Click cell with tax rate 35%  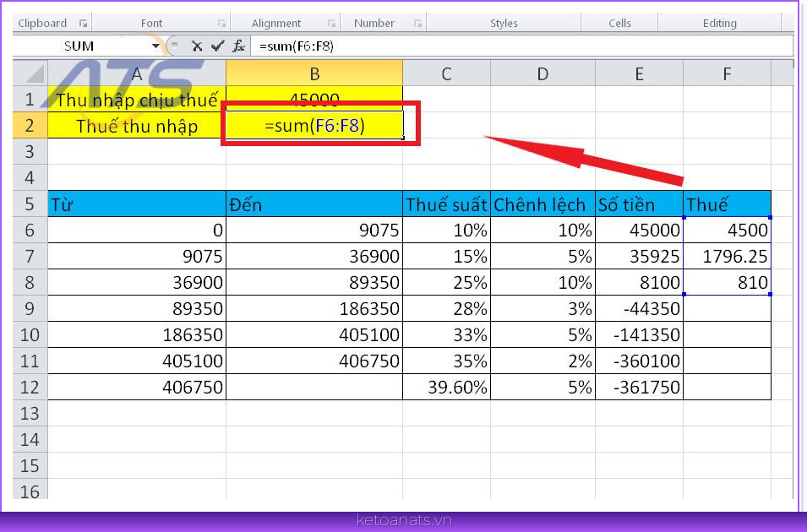tap(447, 361)
